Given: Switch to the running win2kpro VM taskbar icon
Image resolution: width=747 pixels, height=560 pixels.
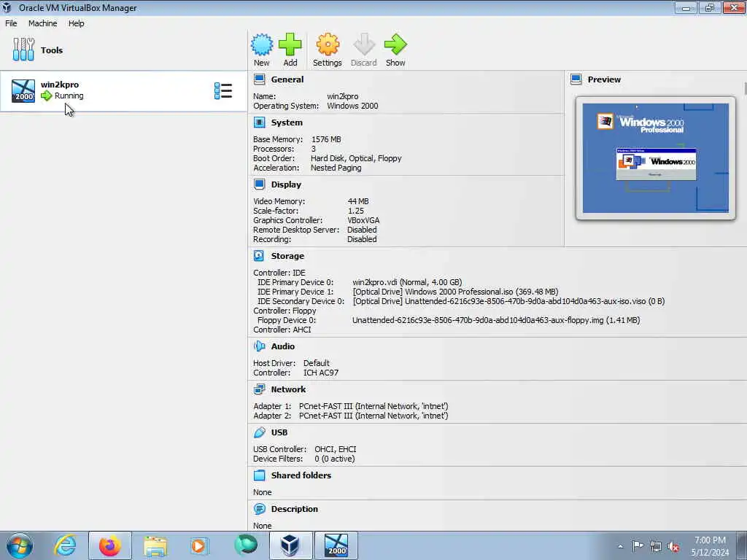Looking at the screenshot, I should point(336,545).
